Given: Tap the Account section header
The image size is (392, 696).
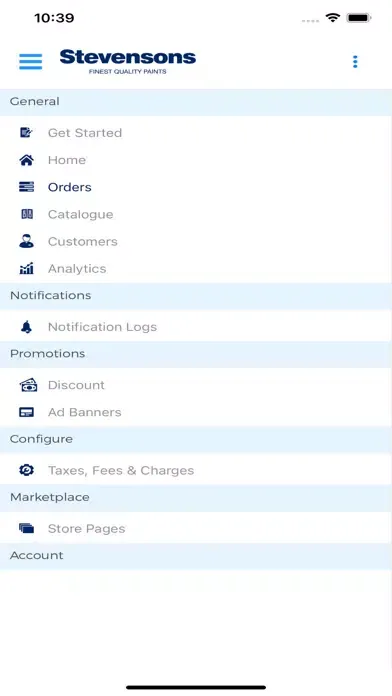Looking at the screenshot, I should [x=196, y=556].
